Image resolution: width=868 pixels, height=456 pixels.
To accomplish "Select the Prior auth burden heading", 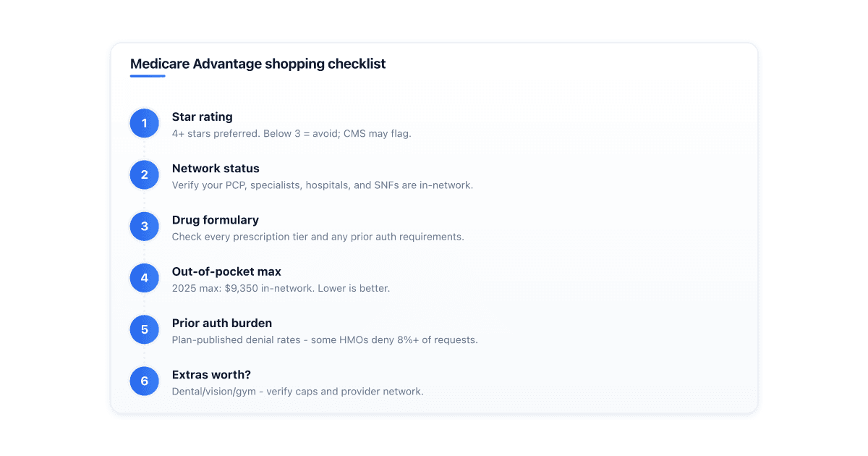I will (222, 323).
